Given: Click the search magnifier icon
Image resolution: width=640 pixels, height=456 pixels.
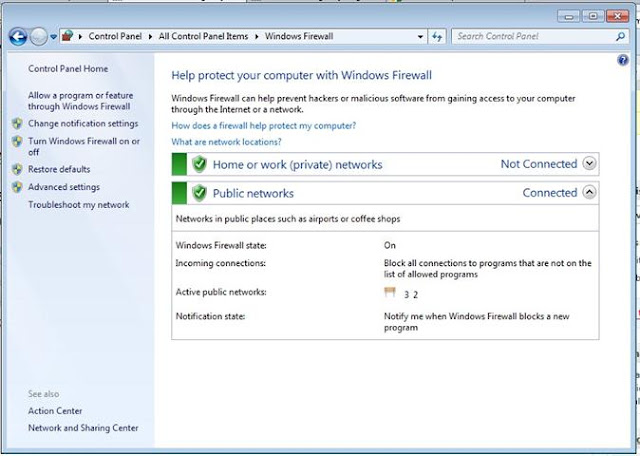Looking at the screenshot, I should coord(620,36).
